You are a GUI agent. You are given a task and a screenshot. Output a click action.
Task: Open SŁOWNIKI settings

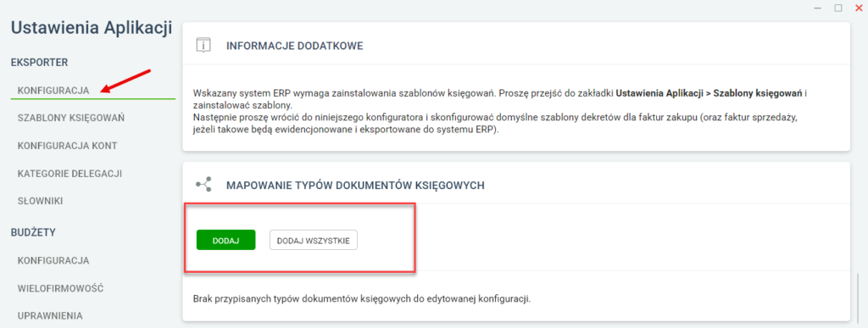pyautogui.click(x=40, y=201)
